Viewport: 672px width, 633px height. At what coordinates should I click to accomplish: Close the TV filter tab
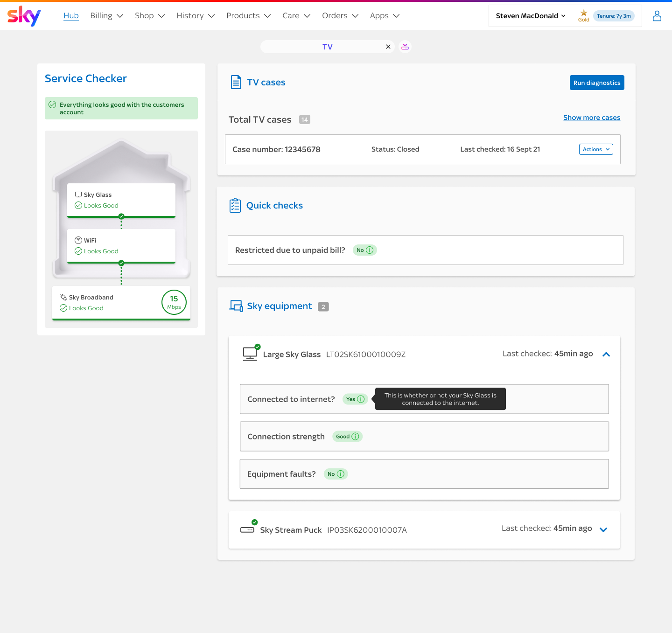pyautogui.click(x=388, y=47)
